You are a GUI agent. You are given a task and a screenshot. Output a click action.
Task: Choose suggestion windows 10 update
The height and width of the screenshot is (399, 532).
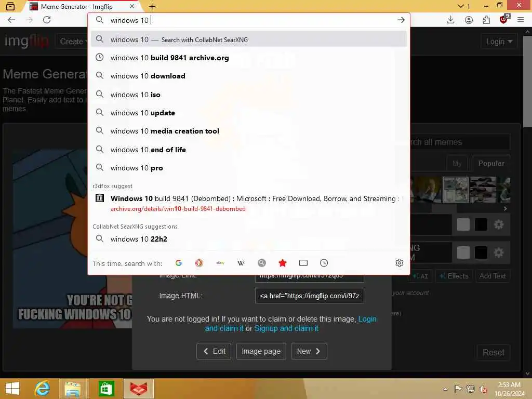[249, 113]
